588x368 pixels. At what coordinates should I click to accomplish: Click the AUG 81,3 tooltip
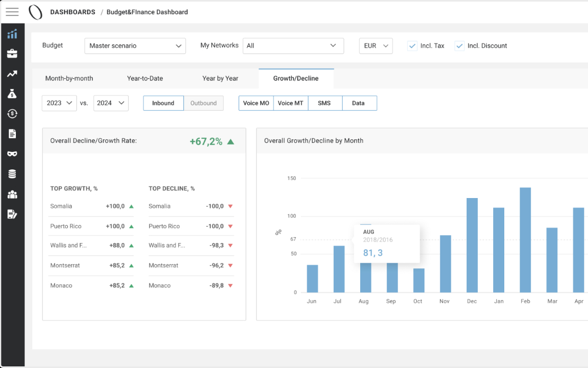click(387, 244)
